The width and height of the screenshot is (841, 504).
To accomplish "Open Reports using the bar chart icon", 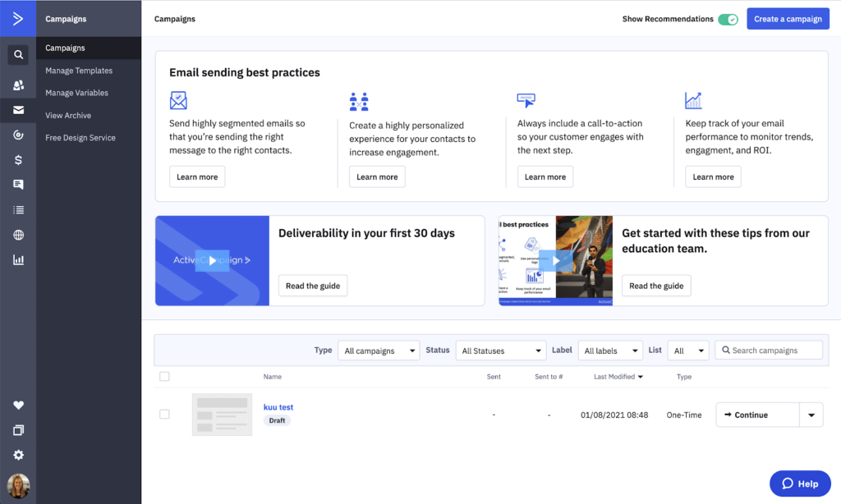I will pyautogui.click(x=18, y=260).
